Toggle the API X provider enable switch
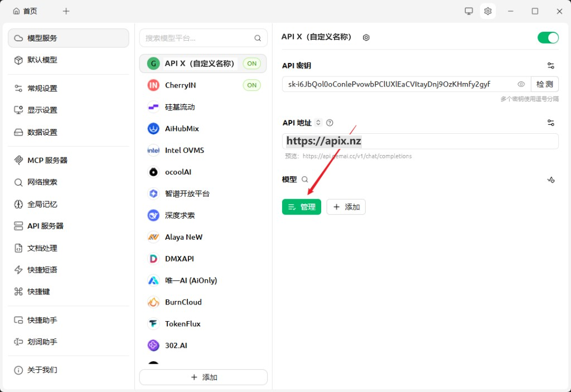The image size is (571, 392). tap(548, 37)
